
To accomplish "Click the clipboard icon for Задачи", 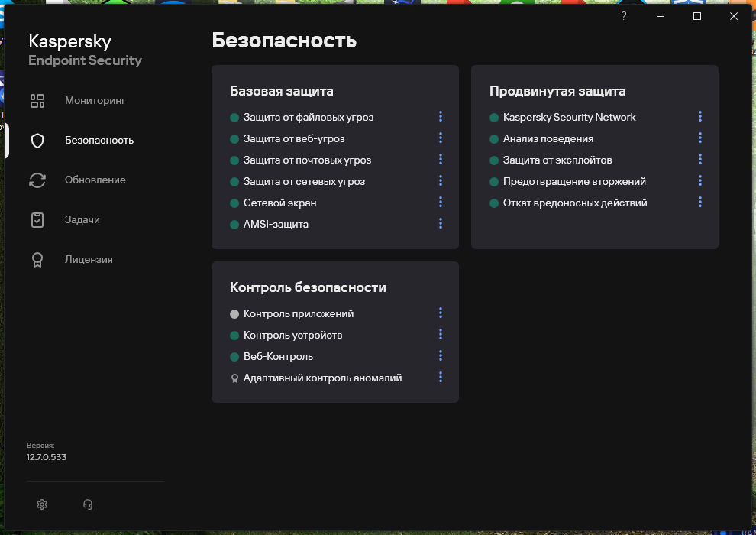I will pos(37,220).
